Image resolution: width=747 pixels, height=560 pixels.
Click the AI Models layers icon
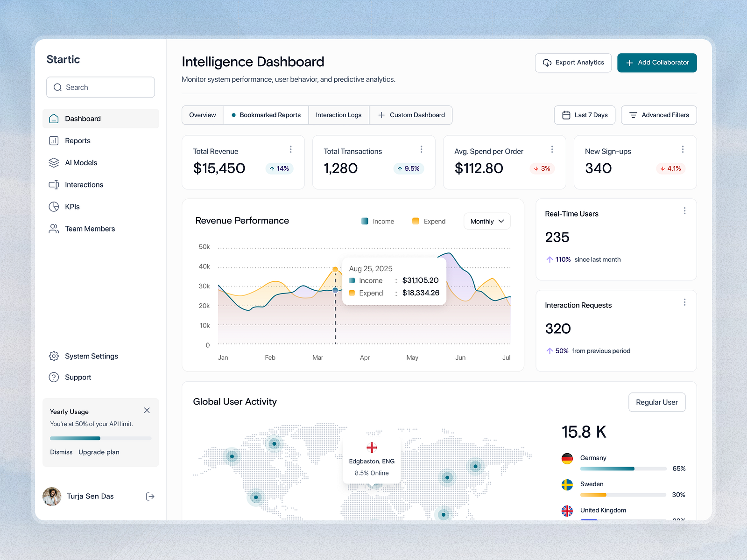54,163
